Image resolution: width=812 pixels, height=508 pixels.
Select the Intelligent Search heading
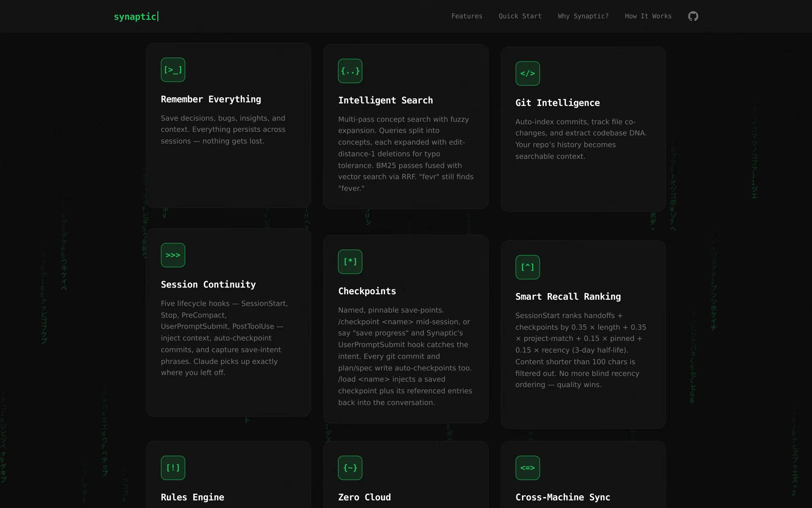coord(385,101)
